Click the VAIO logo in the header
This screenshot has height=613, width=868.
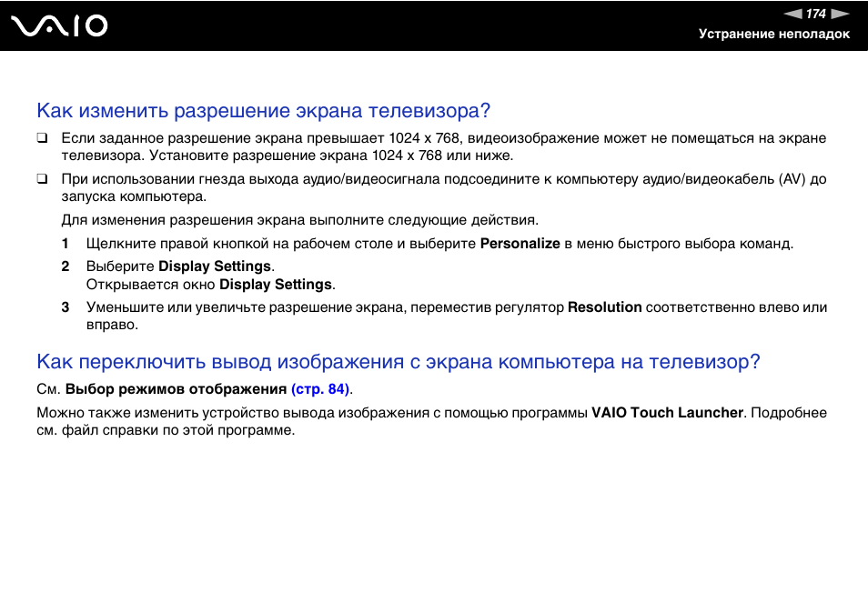(x=60, y=25)
